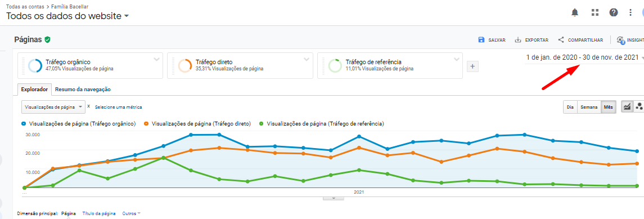Screen dimensions: 644x219
Task: Open the apps grid icon
Action: click(x=595, y=13)
